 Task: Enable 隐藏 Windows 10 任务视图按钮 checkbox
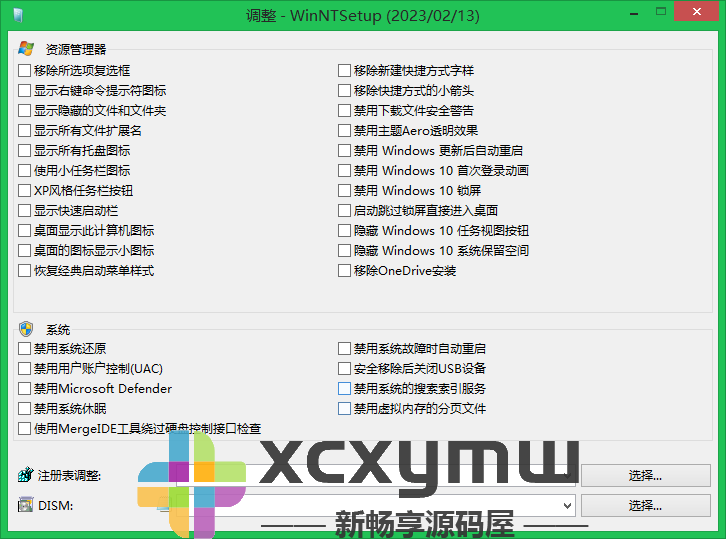pyautogui.click(x=344, y=231)
